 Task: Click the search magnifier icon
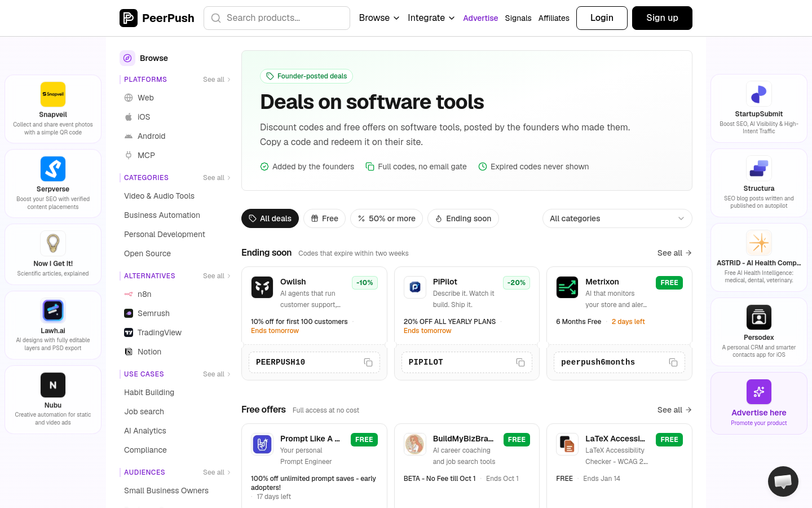pyautogui.click(x=216, y=18)
